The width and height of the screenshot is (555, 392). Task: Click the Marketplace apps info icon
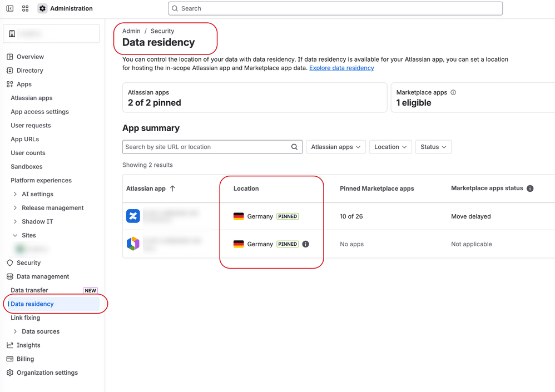pyautogui.click(x=453, y=92)
